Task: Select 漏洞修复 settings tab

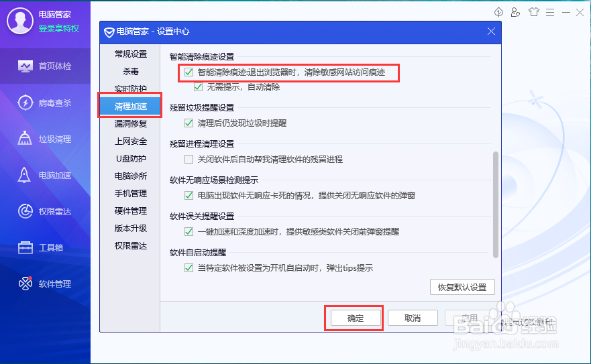Action: 130,123
